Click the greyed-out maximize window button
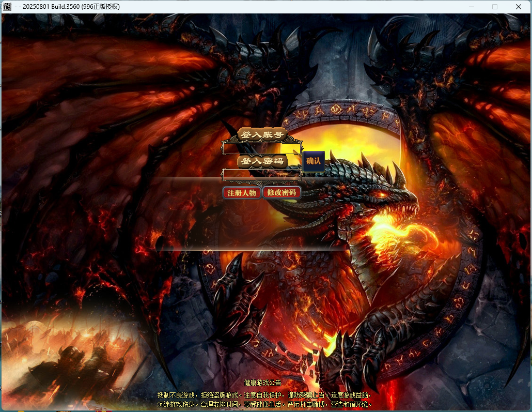 click(495, 7)
